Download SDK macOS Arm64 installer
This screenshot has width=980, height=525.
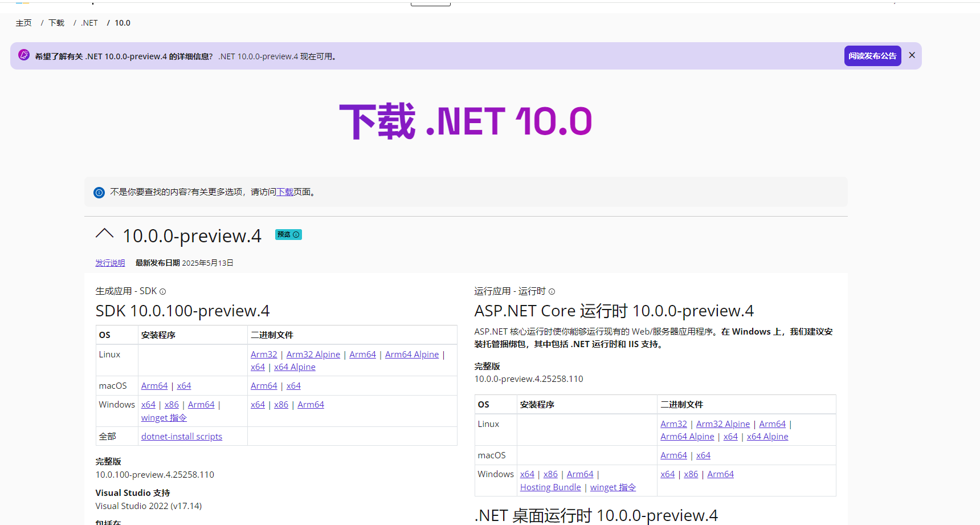154,386
